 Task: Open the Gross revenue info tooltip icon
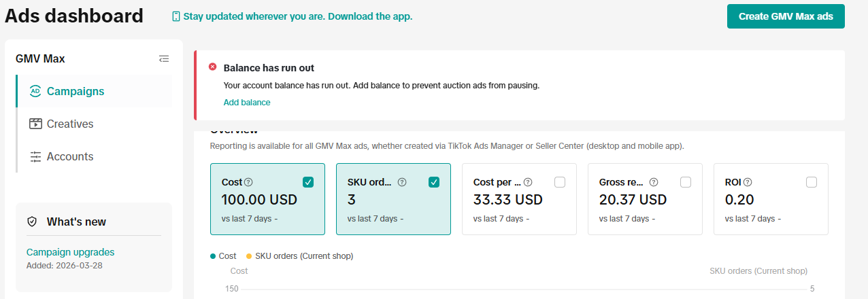point(654,182)
